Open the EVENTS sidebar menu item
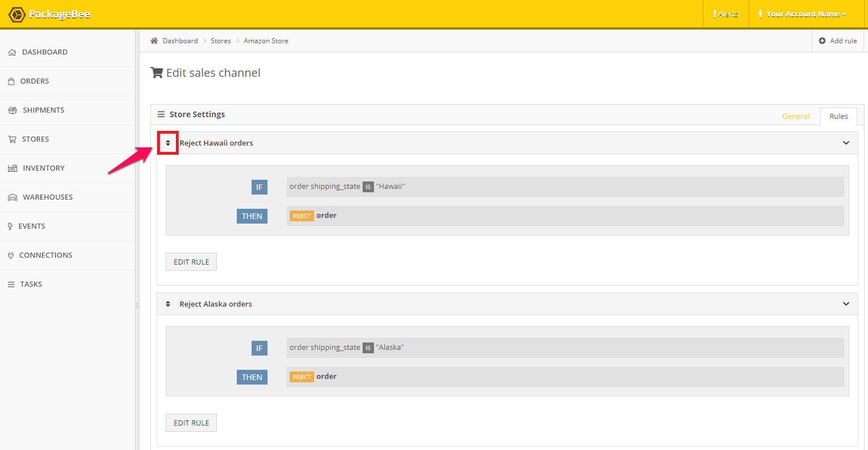Viewport: 868px width, 450px height. (x=68, y=226)
